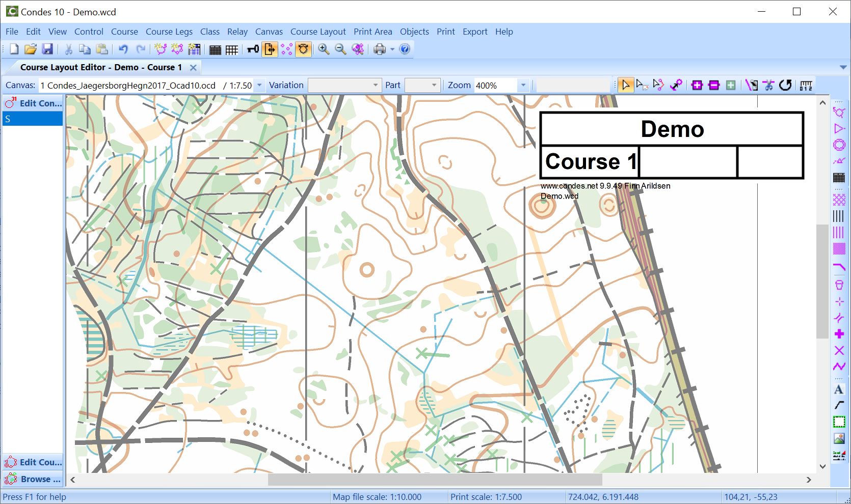Switch to the Course Layout Editor tab
851x504 pixels.
click(101, 67)
